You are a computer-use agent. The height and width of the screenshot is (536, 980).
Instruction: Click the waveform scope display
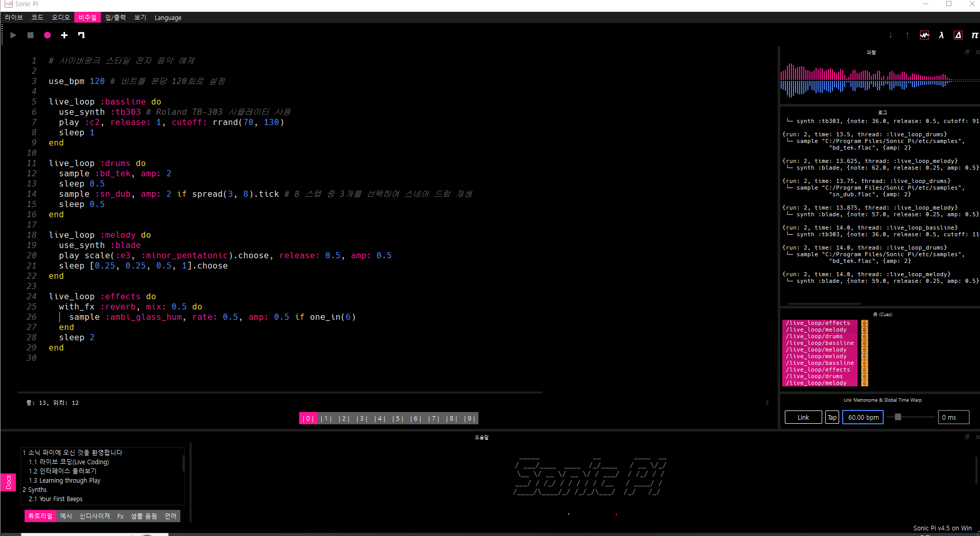[880, 79]
